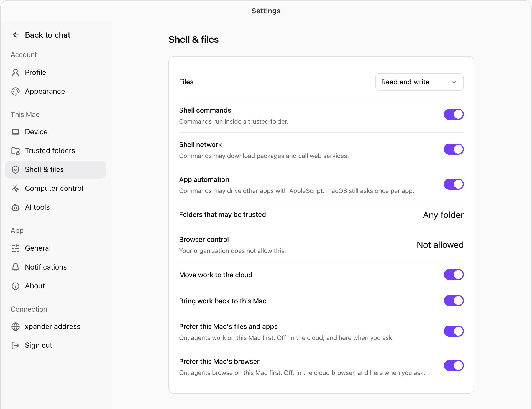
Task: Open Trusted folders section
Action: (56, 151)
